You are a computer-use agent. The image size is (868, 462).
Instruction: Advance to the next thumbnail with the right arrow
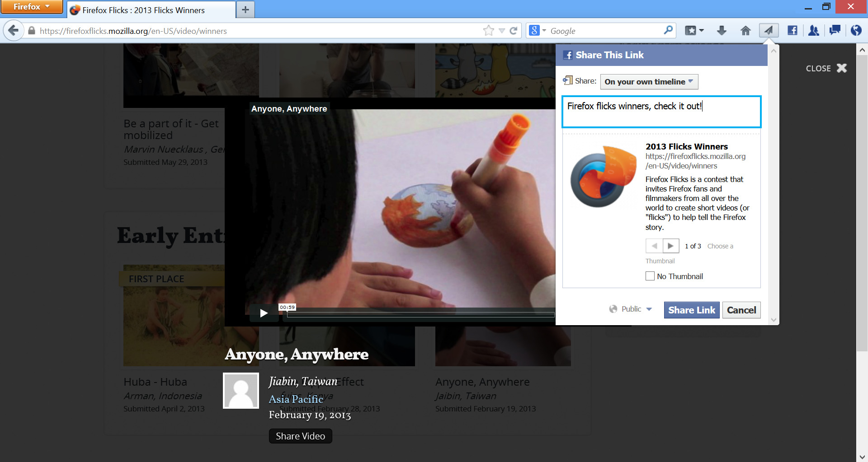click(x=671, y=246)
